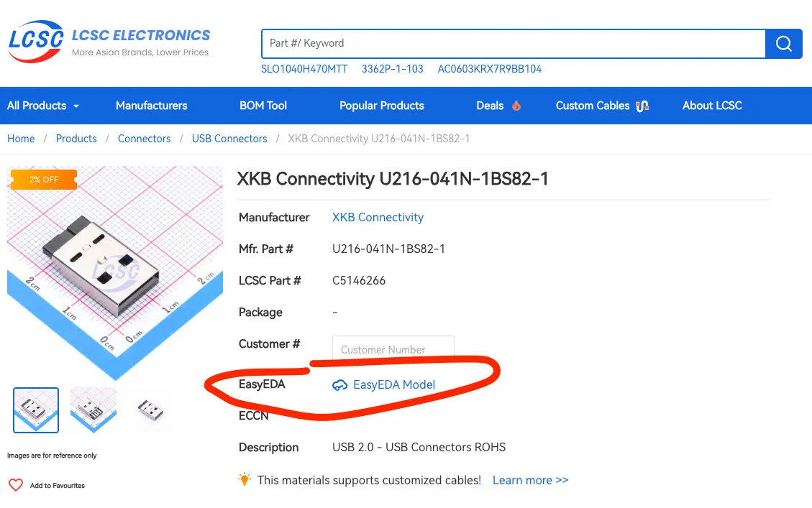Image resolution: width=812 pixels, height=508 pixels.
Task: Click the XKB Connectivity manufacturer link
Action: click(x=378, y=217)
